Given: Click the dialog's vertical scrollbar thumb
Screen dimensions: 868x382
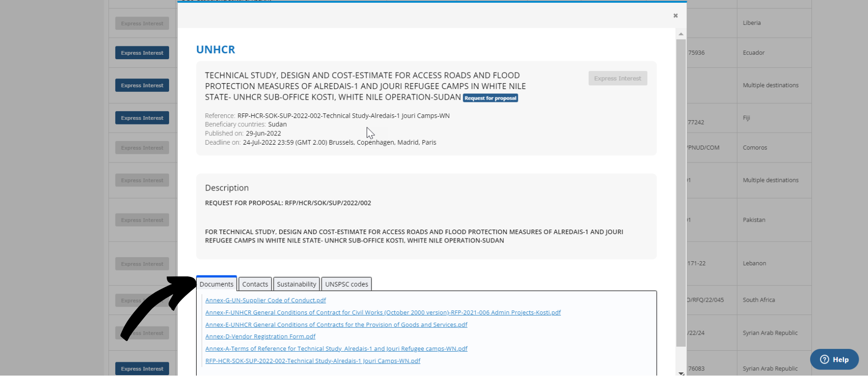Looking at the screenshot, I should (x=681, y=193).
